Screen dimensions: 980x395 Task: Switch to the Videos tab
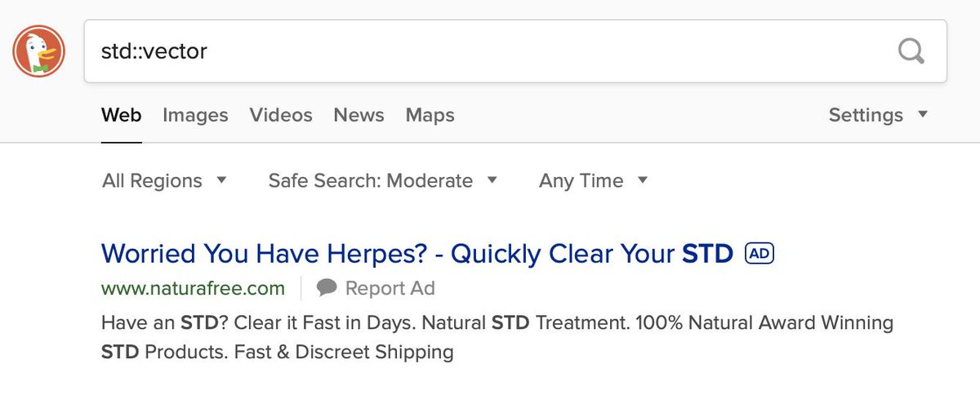click(281, 115)
